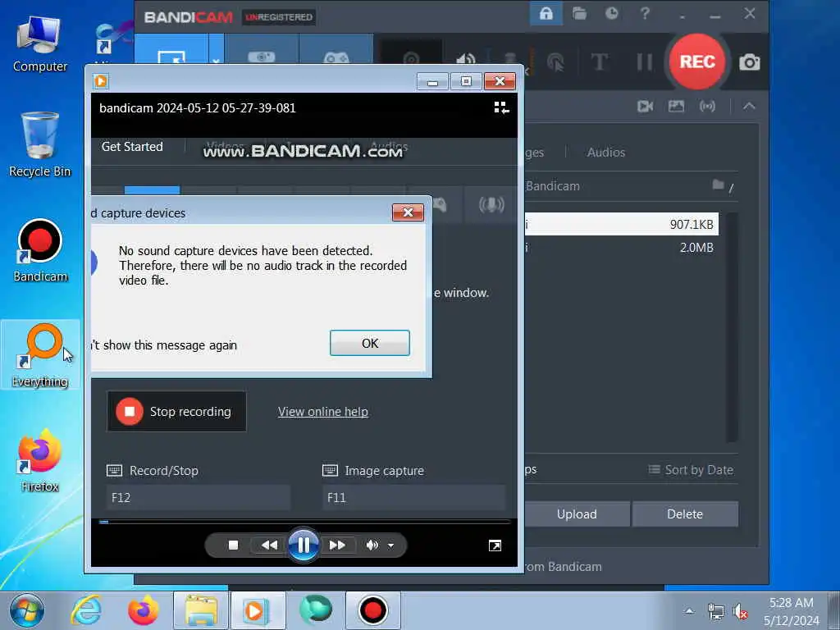
Task: Open Bandicam help question mark icon
Action: pyautogui.click(x=645, y=13)
